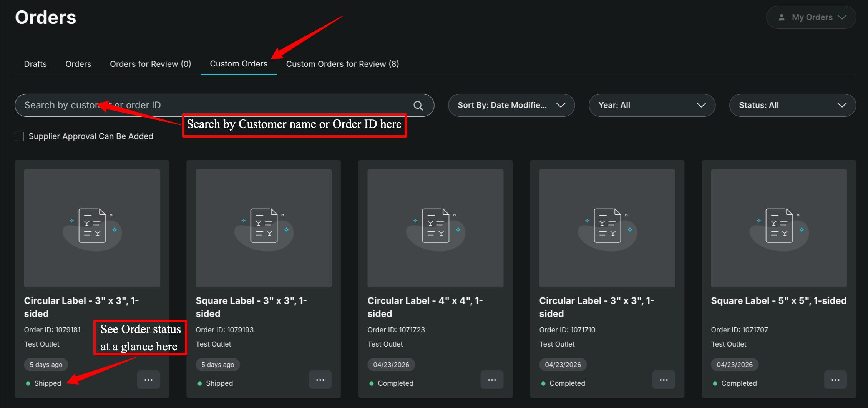
Task: Select thumbnail of Square Label order 1079193
Action: tap(264, 228)
